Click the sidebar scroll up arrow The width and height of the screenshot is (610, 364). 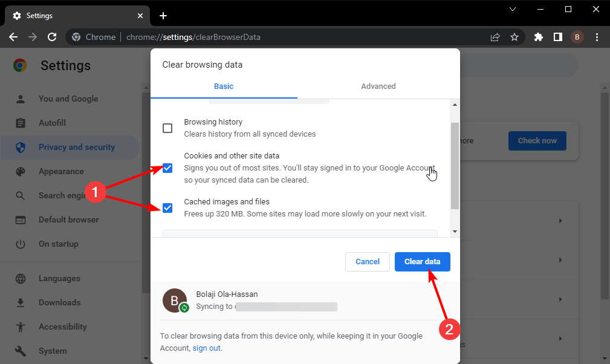click(146, 88)
